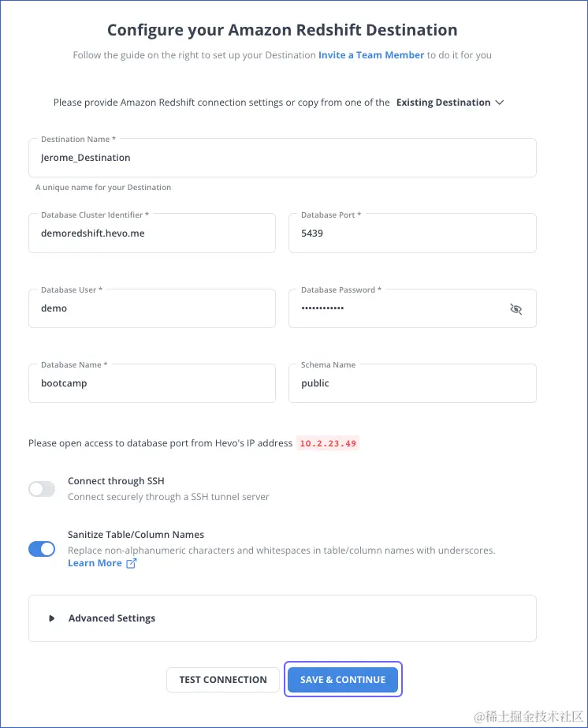Click the chevron next to Existing Destination
Screen dimensions: 588x728
tap(499, 102)
